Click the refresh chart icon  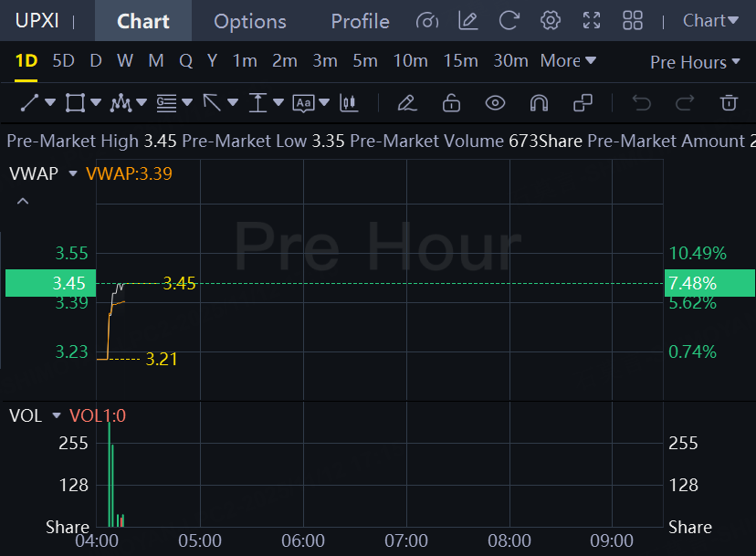(x=509, y=20)
